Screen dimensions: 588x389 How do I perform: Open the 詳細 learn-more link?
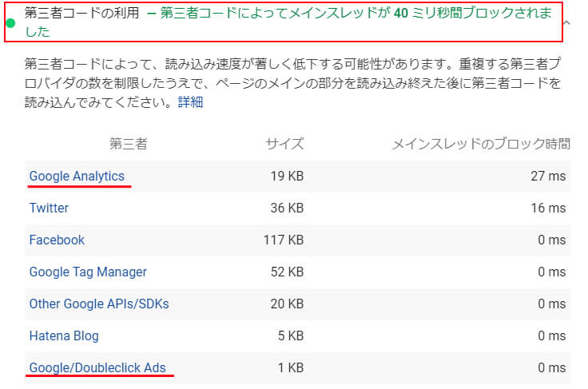190,102
